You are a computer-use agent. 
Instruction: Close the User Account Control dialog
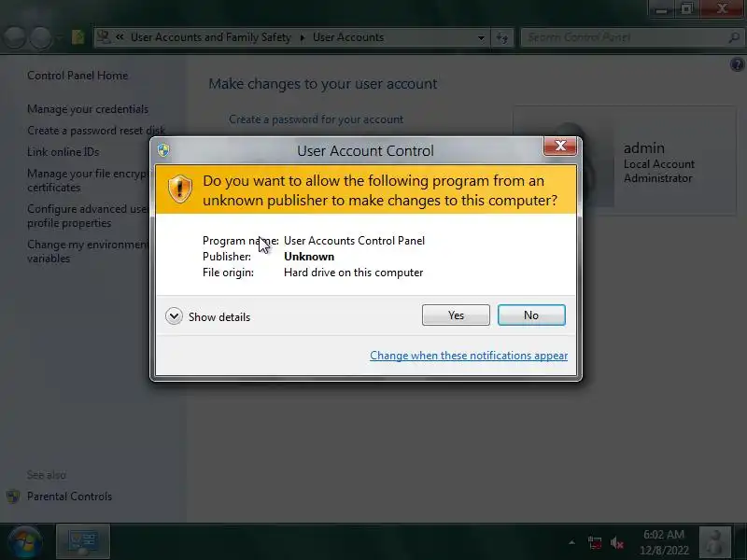point(560,146)
